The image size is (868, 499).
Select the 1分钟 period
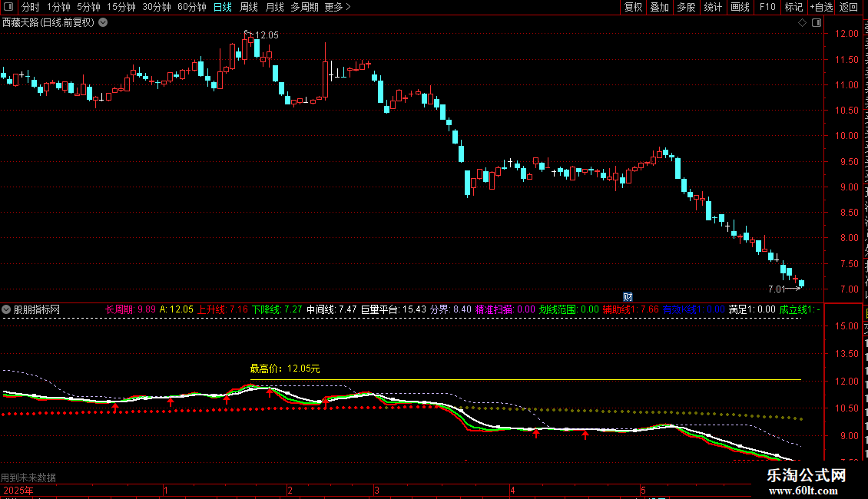point(58,7)
